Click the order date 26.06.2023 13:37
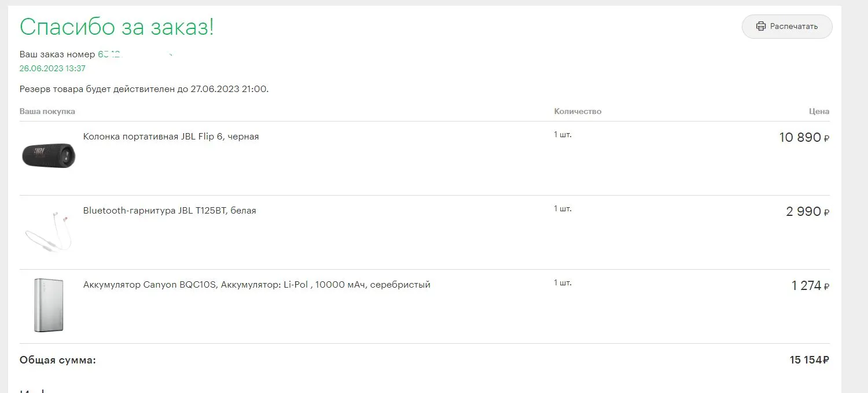This screenshot has width=868, height=393. [x=53, y=68]
